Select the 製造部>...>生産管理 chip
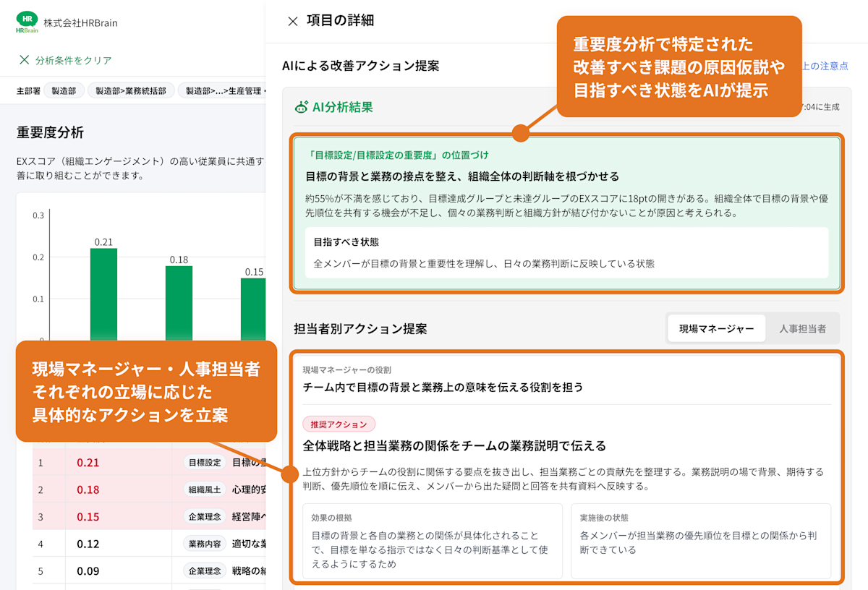Screen dimensions: 868x590 click(x=223, y=91)
